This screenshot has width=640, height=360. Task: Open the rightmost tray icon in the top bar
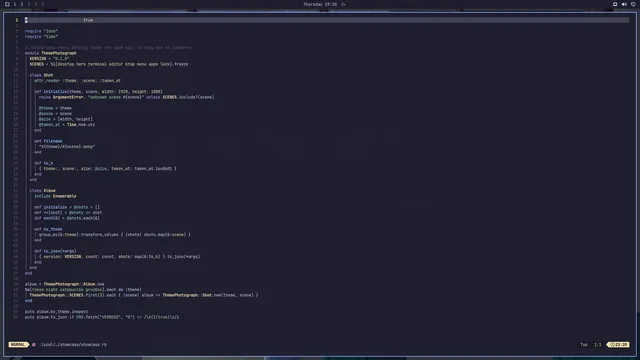[x=633, y=4]
